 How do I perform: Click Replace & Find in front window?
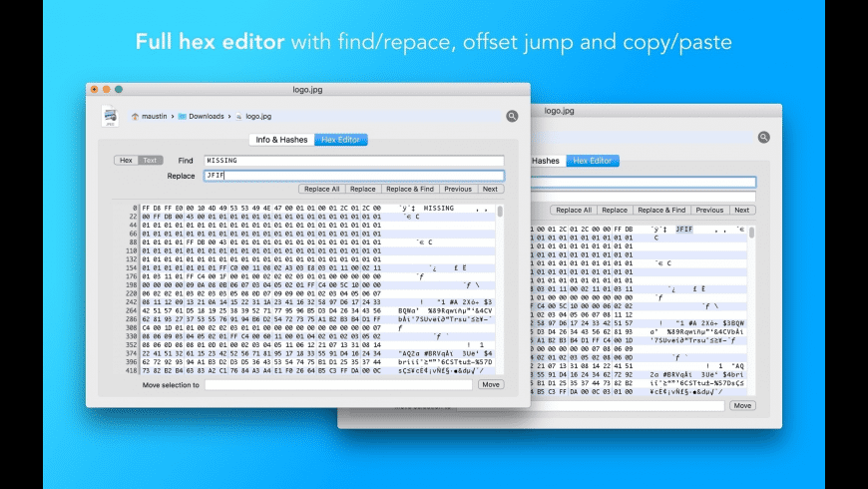410,189
